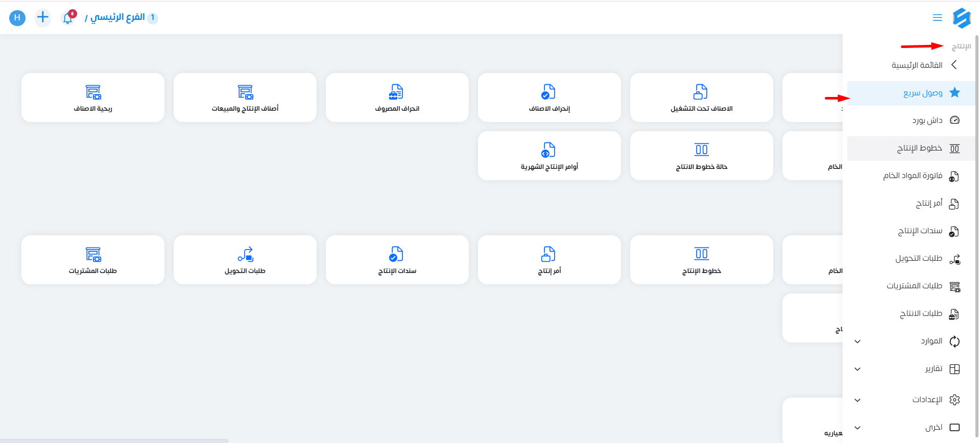Open أوامر الإنتاج الشهرية card
Screen dimensions: 980x443
tap(549, 156)
